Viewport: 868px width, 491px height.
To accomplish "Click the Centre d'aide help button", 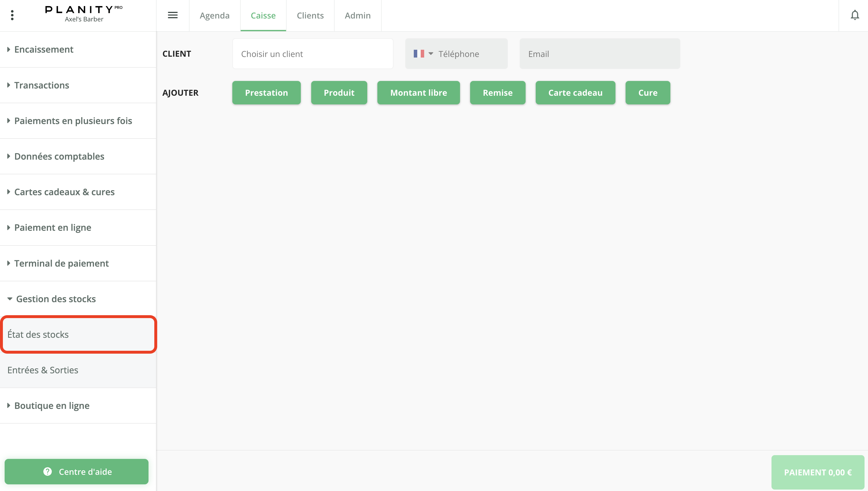I will click(x=77, y=471).
